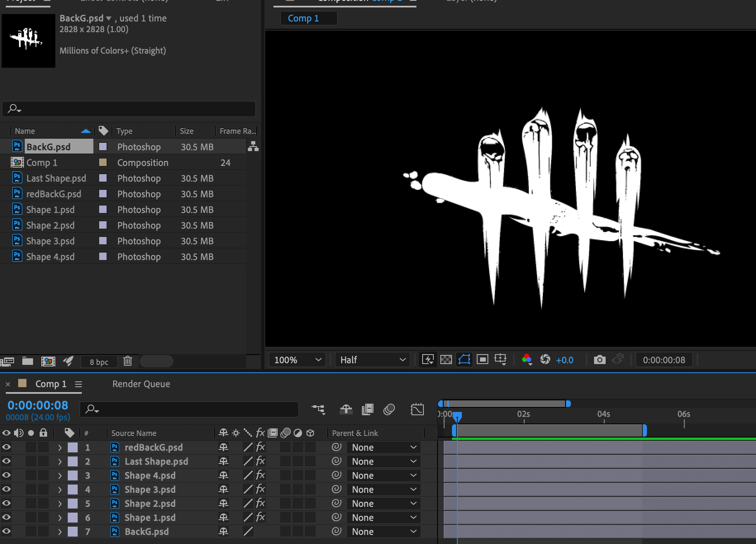Open magnification 100% dropdown

click(x=297, y=360)
